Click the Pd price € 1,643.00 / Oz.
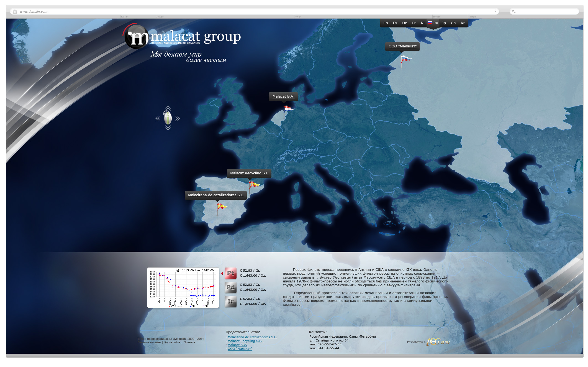This screenshot has height=367, width=588. (x=253, y=290)
